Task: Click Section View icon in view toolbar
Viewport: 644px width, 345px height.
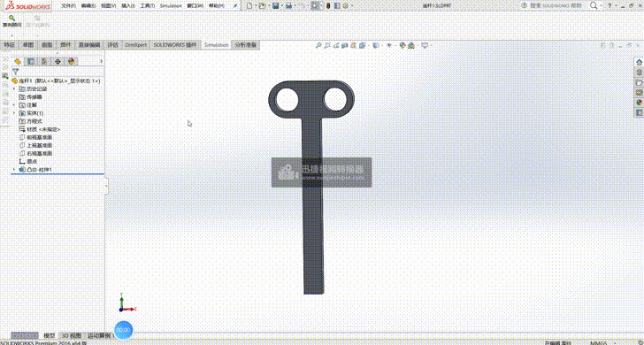Action: pyautogui.click(x=345, y=45)
